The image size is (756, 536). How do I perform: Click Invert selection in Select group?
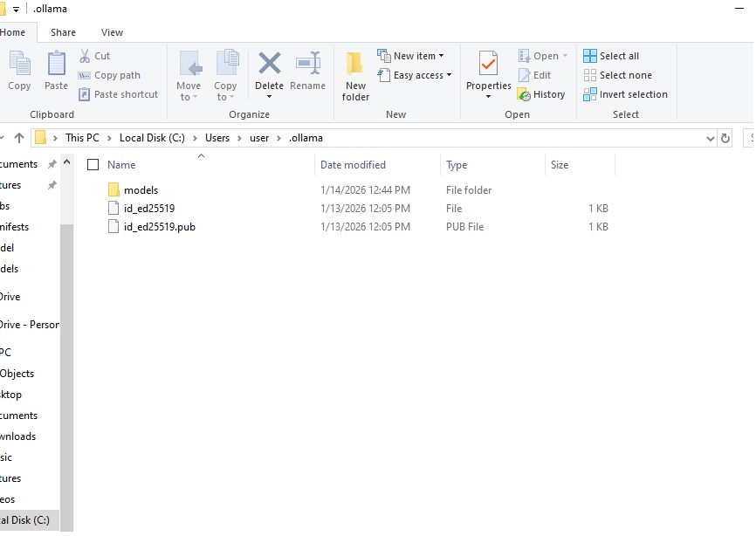coord(625,94)
